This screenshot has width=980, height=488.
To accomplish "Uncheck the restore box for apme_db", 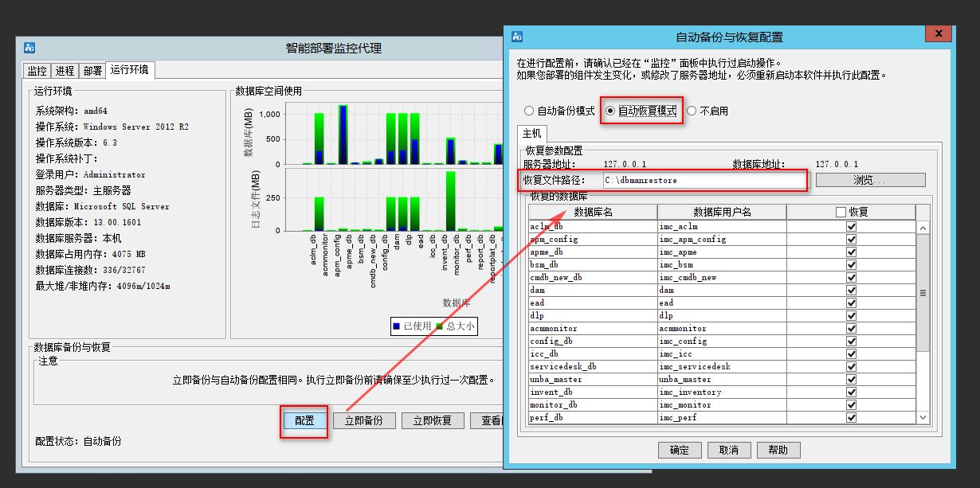I will point(851,252).
